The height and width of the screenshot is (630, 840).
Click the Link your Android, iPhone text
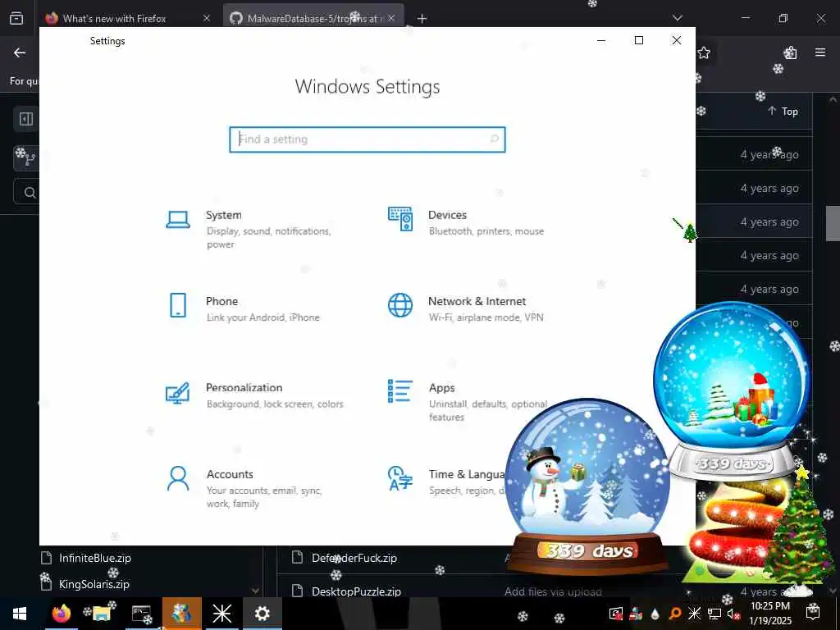263,317
